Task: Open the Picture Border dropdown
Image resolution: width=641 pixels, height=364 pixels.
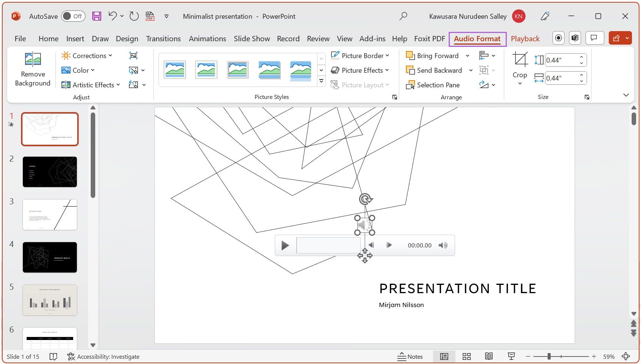Action: pos(360,55)
